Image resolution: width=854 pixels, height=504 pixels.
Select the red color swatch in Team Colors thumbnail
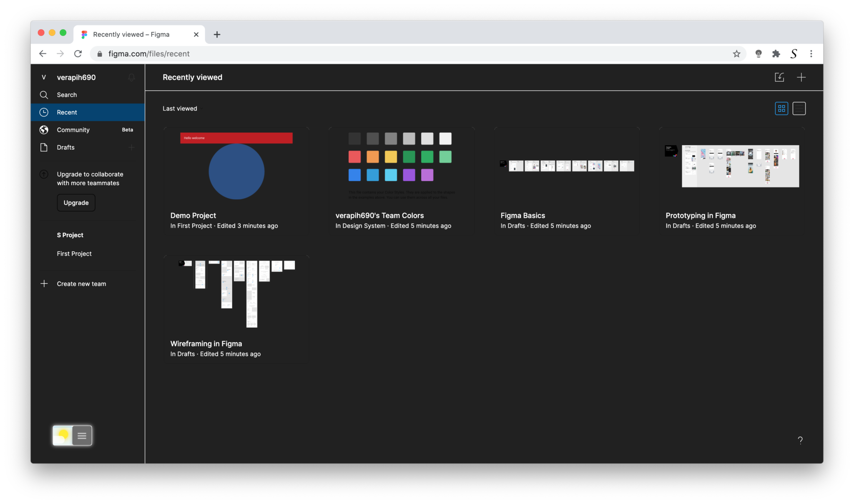point(354,157)
